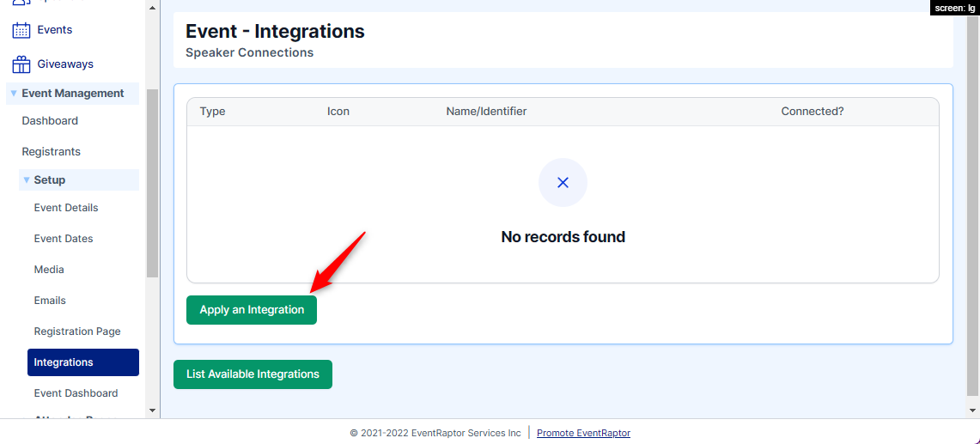Navigate to the Emails setup page
980x444 pixels.
tap(50, 301)
